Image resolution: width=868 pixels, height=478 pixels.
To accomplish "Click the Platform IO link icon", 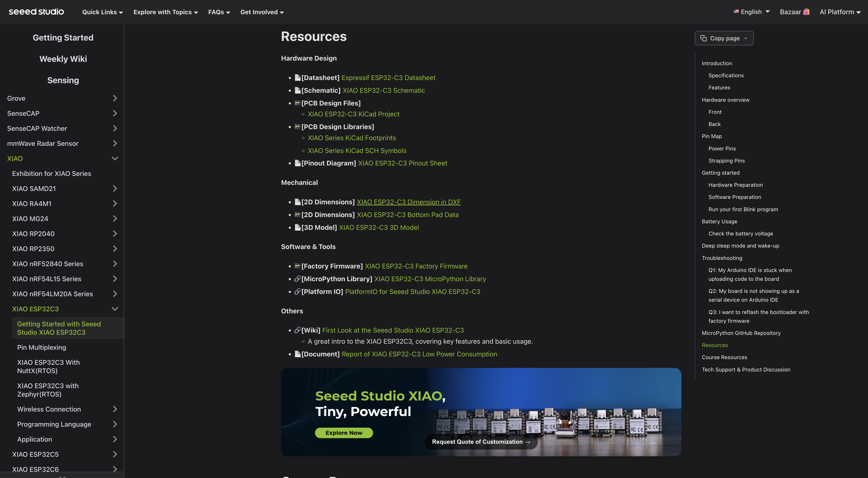I will pyautogui.click(x=298, y=292).
